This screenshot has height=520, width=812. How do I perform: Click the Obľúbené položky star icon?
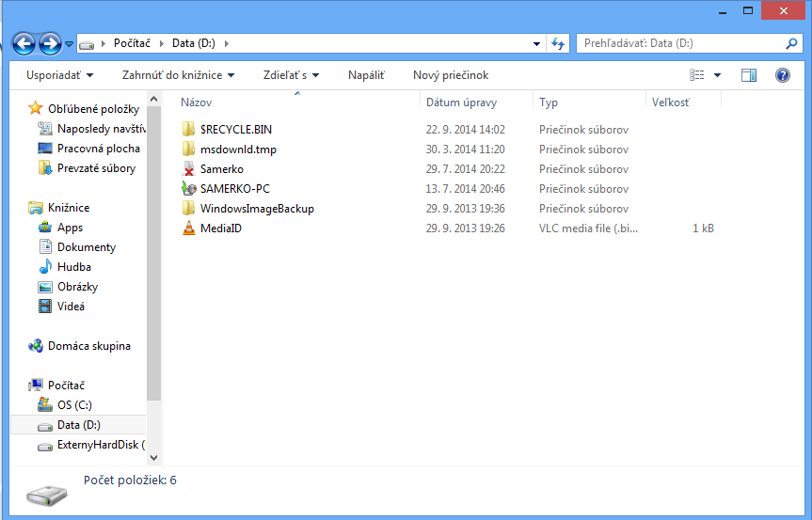pos(35,108)
